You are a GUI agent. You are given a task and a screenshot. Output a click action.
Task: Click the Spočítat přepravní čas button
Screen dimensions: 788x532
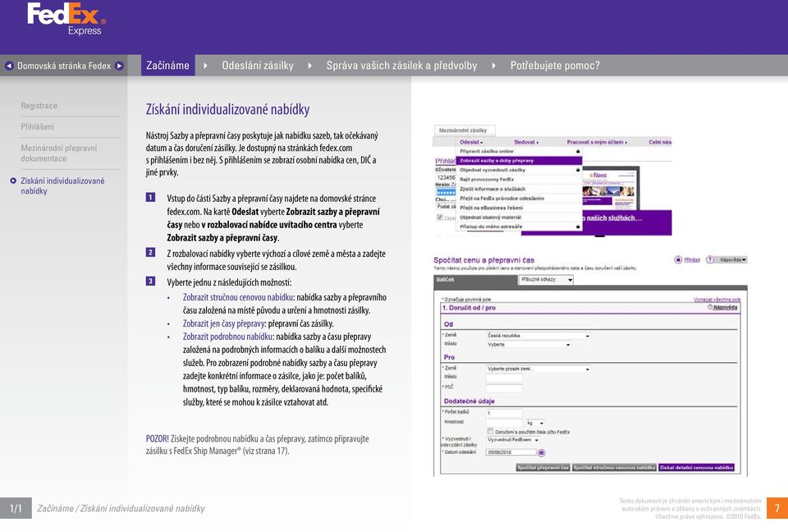coord(543,468)
